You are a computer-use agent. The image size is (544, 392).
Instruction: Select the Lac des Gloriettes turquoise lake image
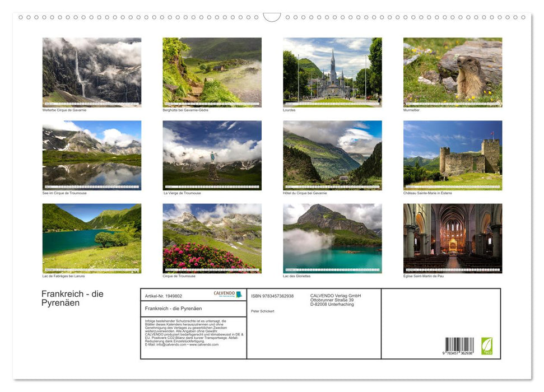pyautogui.click(x=332, y=238)
